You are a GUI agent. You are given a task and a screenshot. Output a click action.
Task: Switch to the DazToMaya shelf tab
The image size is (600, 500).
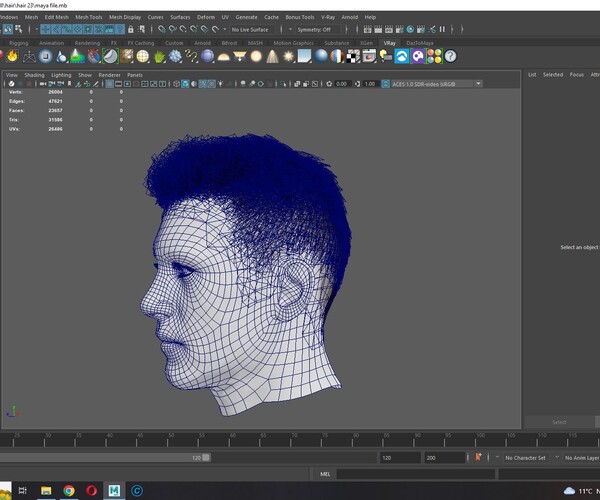419,43
